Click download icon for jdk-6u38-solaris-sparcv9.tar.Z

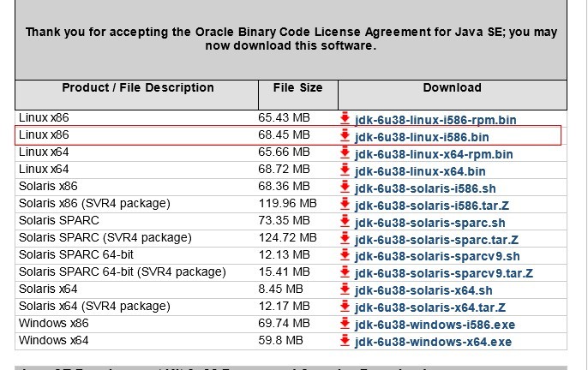(x=345, y=272)
